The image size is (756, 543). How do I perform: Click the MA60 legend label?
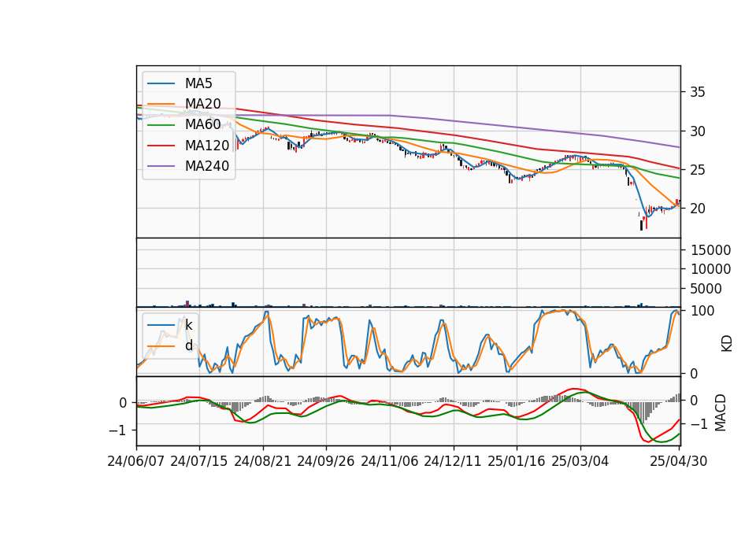(x=202, y=125)
